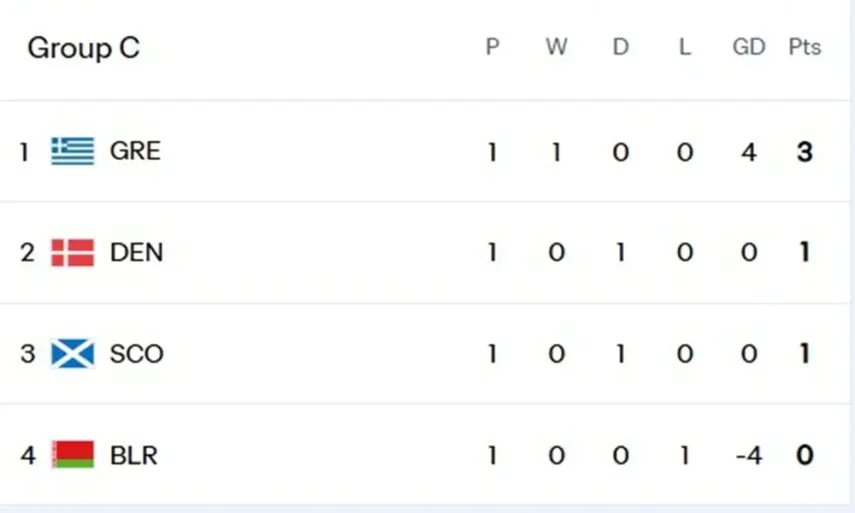Viewport: 855px width, 513px height.
Task: Click Greece's points value 3
Action: point(805,152)
